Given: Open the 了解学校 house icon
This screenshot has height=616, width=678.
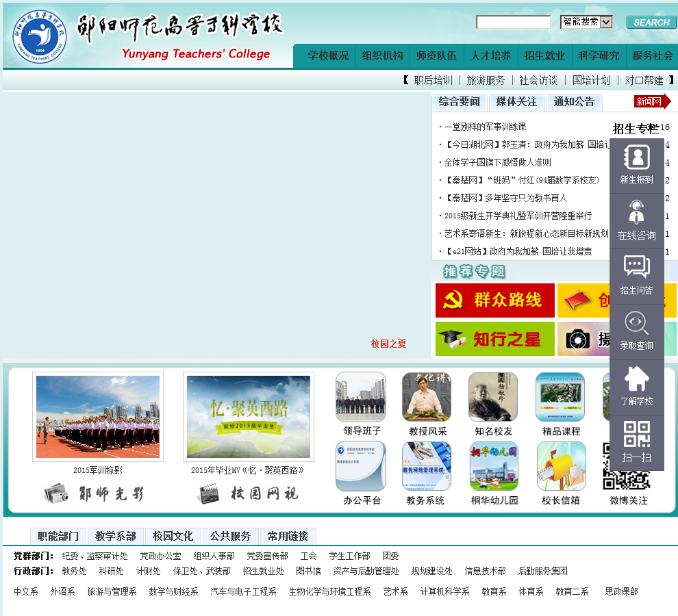Looking at the screenshot, I should tap(636, 378).
